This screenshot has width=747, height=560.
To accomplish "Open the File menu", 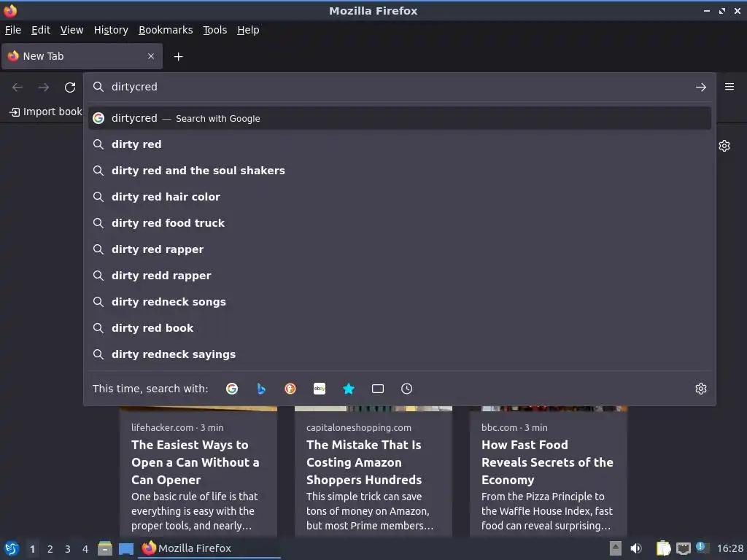I will (13, 30).
